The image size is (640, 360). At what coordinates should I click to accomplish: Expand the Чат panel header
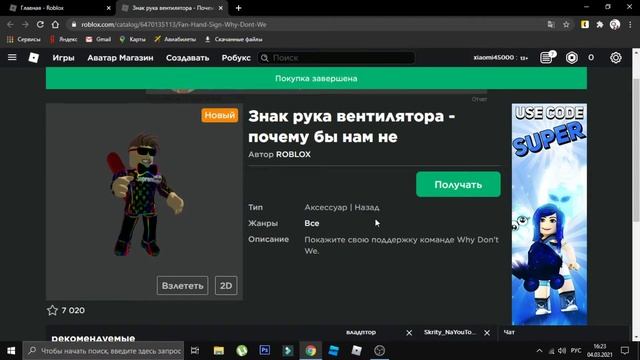[563, 333]
